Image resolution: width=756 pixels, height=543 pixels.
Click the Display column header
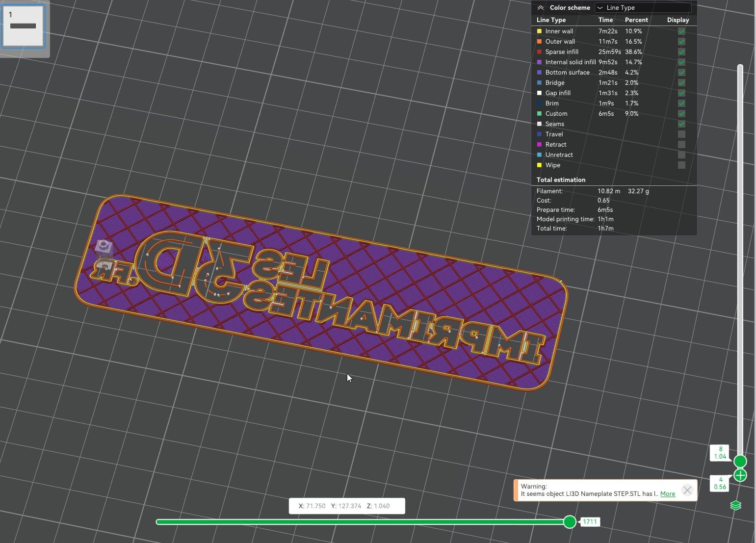click(678, 20)
